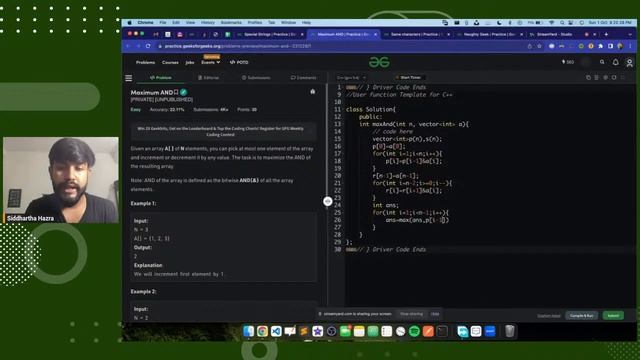Image resolution: width=640 pixels, height=360 pixels.
Task: Click Stop sharing in the screen-share bar
Action: [x=411, y=314]
